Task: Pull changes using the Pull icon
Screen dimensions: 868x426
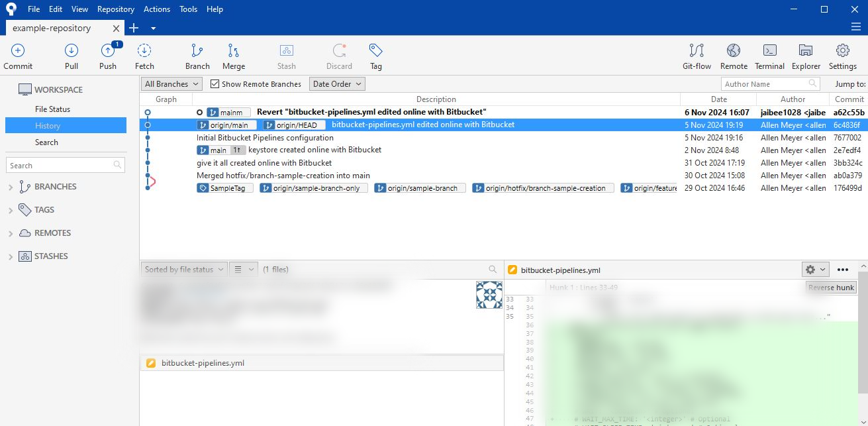Action: pyautogui.click(x=72, y=52)
